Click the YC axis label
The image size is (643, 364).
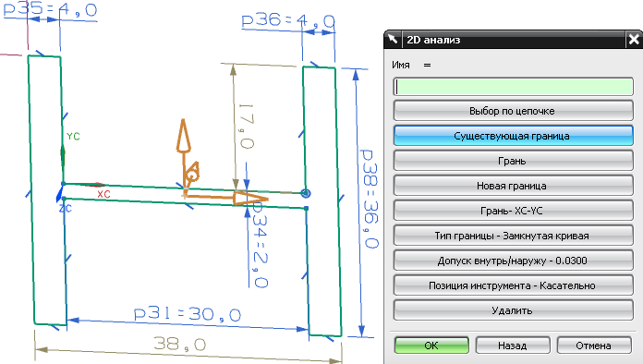point(73,137)
